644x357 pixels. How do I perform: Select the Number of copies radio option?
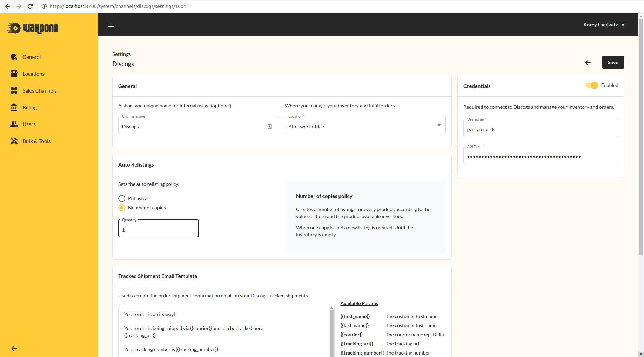coord(122,208)
